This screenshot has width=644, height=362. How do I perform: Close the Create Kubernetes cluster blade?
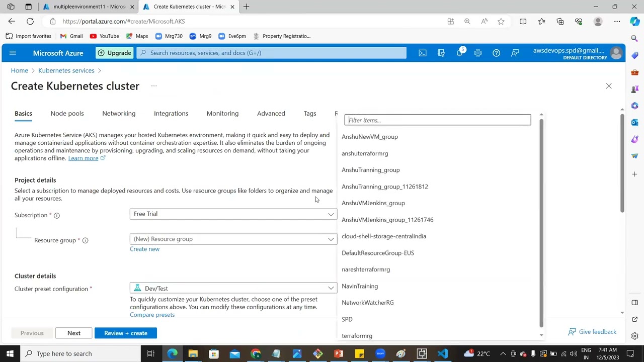(x=609, y=86)
